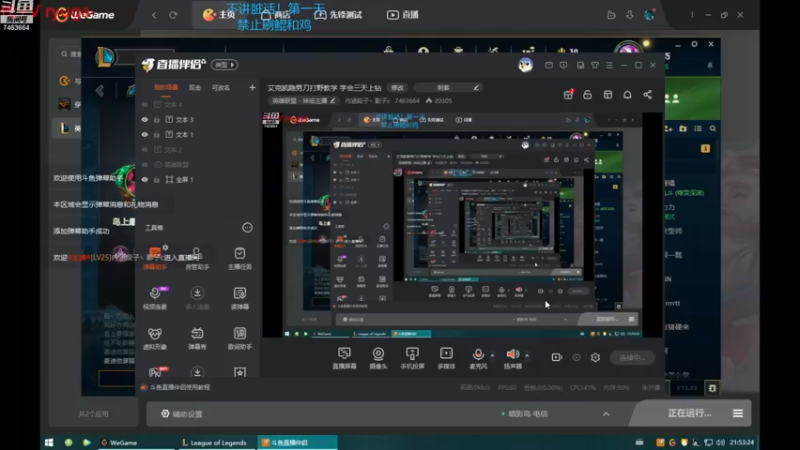Open 辅助设置 in the WeGame bottom bar
This screenshot has width=800, height=450.
pos(182,414)
